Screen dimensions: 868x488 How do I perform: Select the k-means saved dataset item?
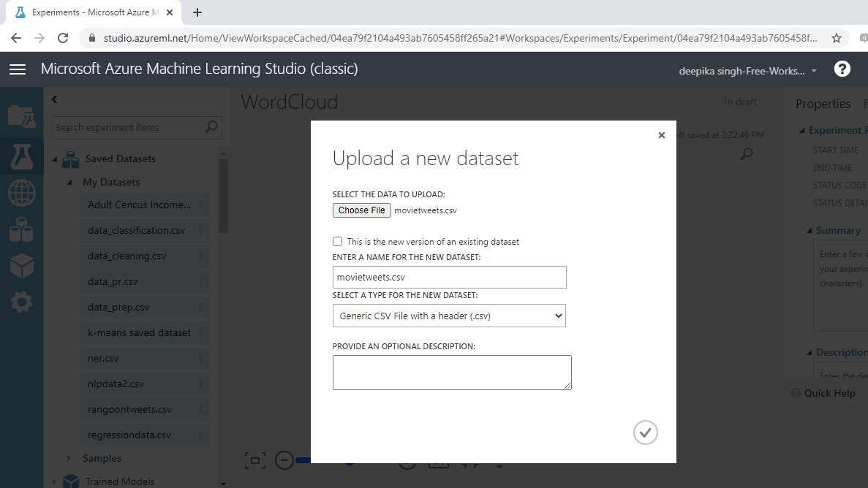click(145, 332)
